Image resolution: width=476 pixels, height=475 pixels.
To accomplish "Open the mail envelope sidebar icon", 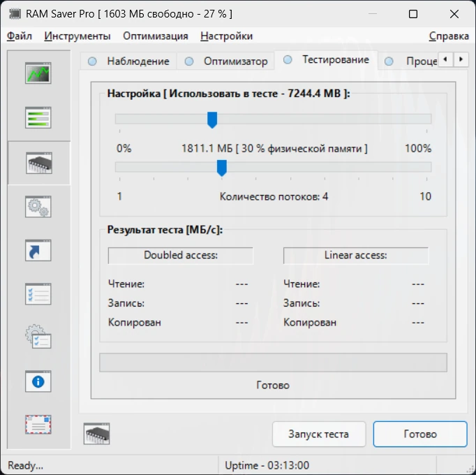I will tap(38, 424).
